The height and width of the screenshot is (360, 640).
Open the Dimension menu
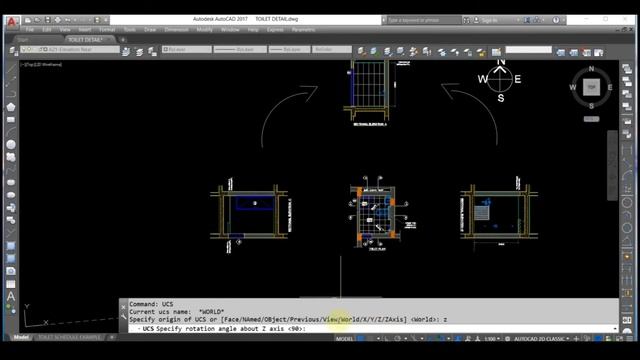[x=176, y=29]
